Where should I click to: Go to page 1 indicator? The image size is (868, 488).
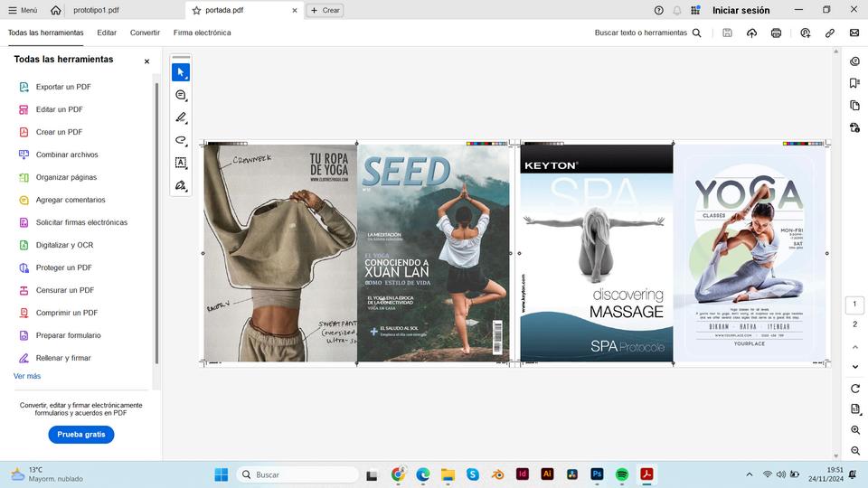[854, 304]
